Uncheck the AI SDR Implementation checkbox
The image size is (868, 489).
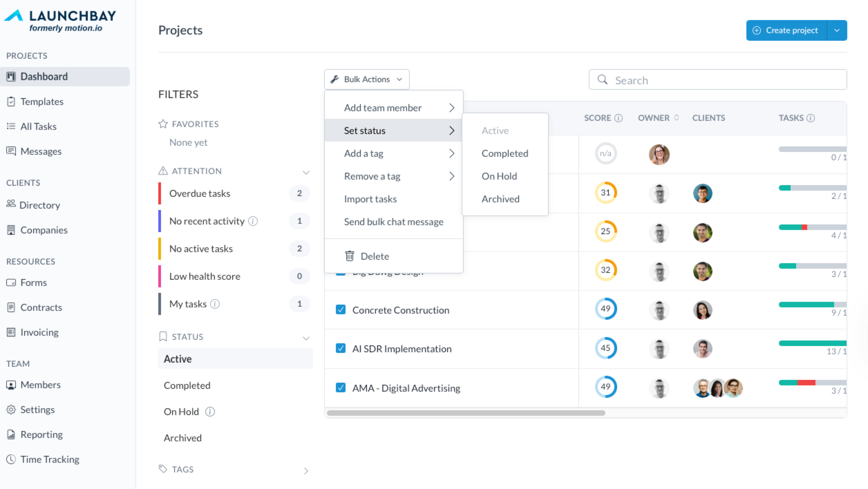(341, 348)
